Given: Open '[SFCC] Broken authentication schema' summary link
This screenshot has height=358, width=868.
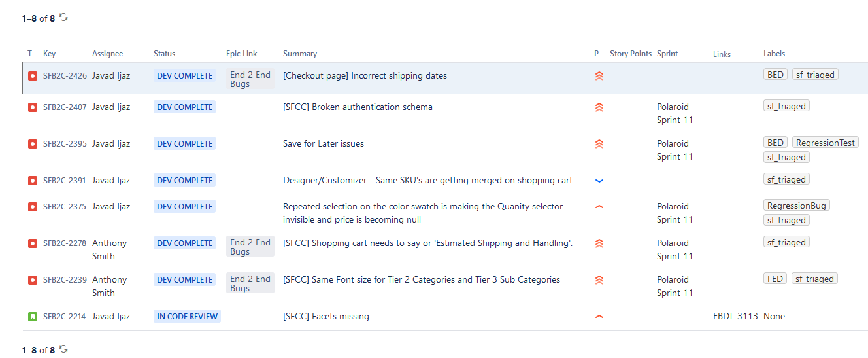Looking at the screenshot, I should [358, 107].
